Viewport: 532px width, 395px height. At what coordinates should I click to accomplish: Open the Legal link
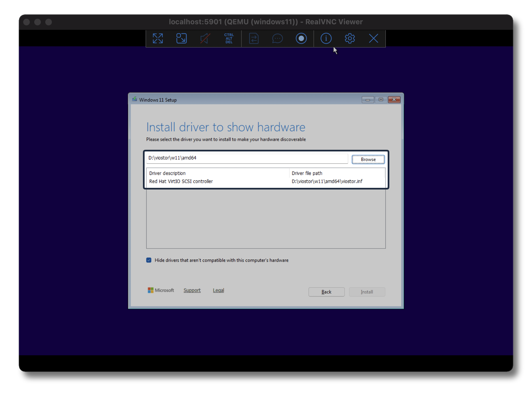(218, 290)
